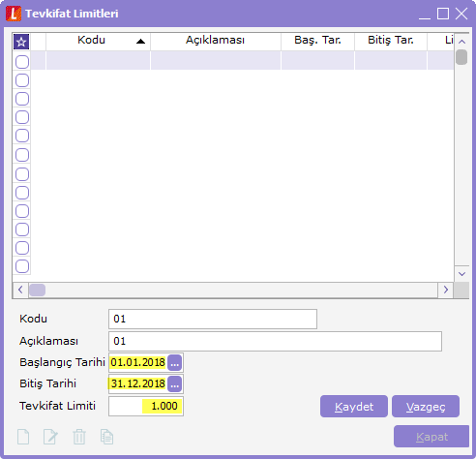476x459 pixels.
Task: Open the Bitiş Tarihi date picker button
Action: [175, 383]
